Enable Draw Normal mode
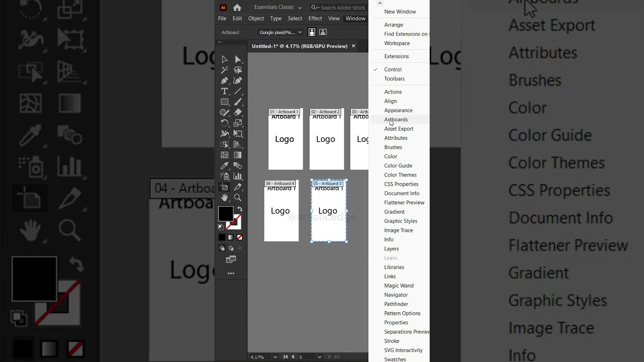The image size is (644, 362). [222, 248]
